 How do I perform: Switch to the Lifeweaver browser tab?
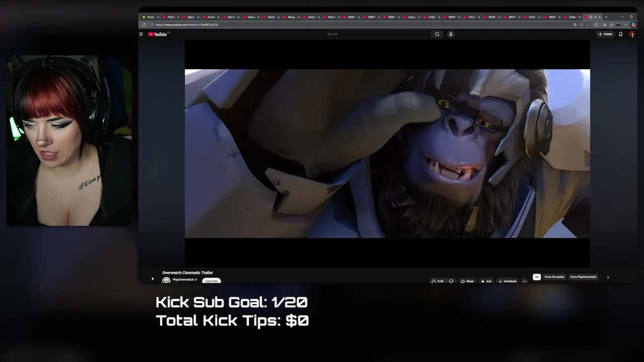point(251,17)
